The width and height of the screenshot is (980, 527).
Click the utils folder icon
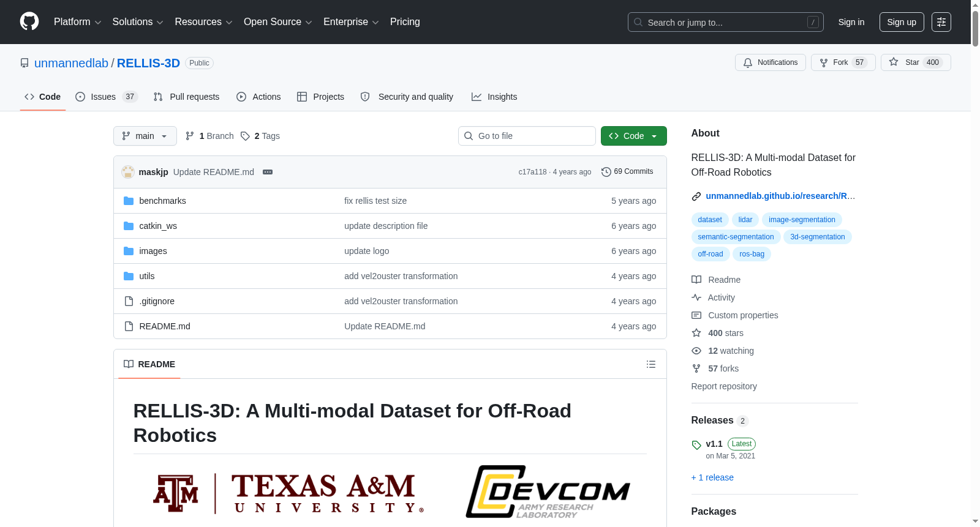pyautogui.click(x=129, y=276)
